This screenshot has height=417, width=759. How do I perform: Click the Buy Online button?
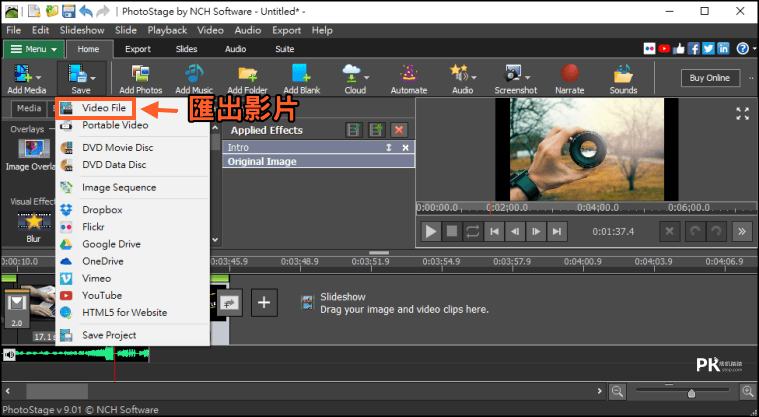tap(710, 78)
